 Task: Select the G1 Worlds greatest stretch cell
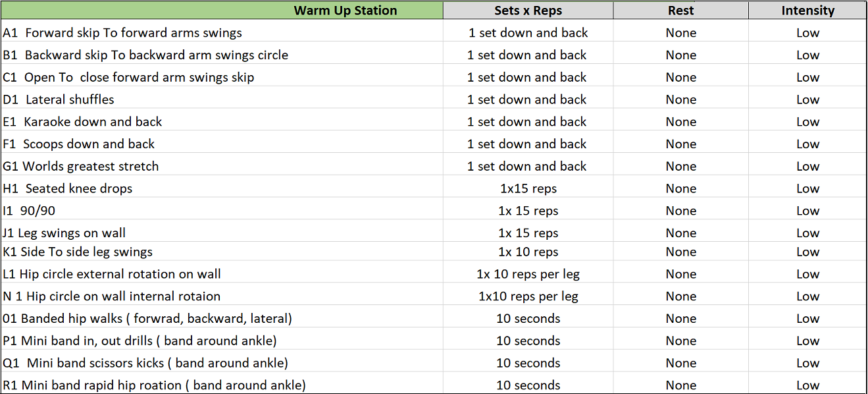(81, 167)
